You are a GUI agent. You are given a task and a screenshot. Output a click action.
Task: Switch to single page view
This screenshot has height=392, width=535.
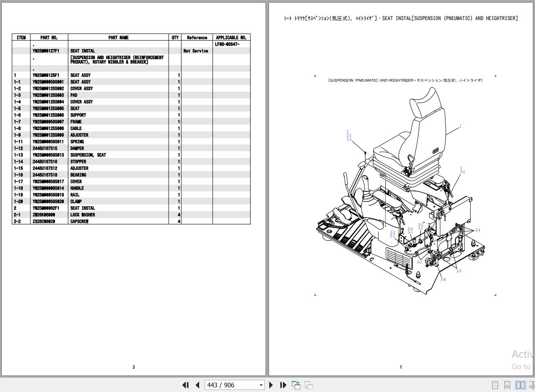495,385
